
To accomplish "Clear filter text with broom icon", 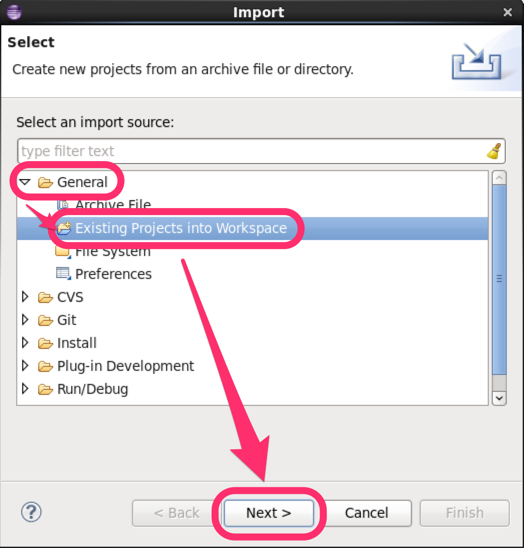I will 494,151.
